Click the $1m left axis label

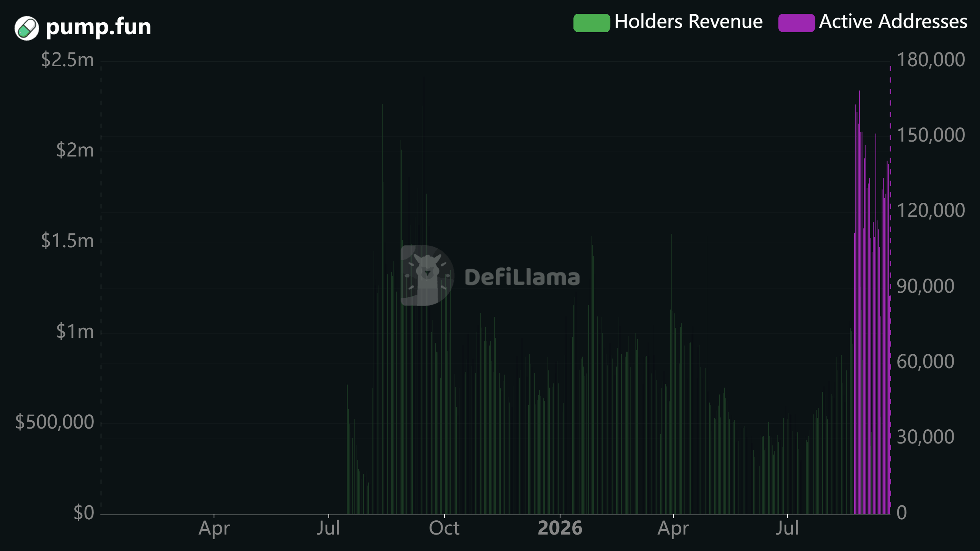tap(75, 331)
